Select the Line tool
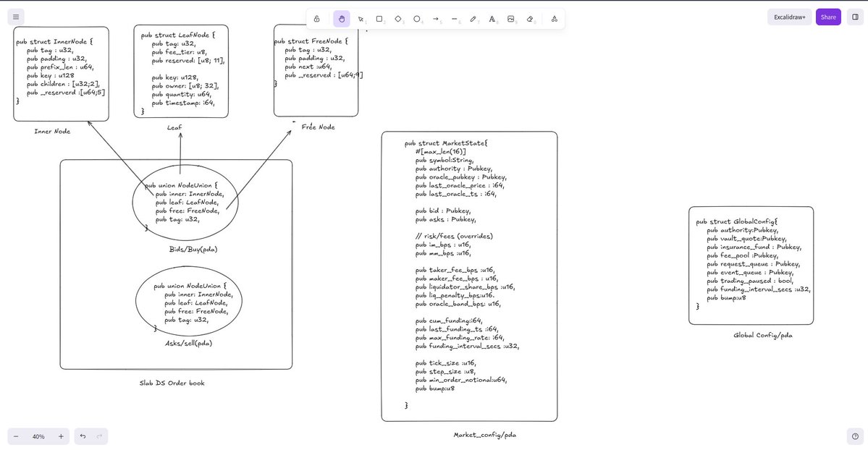This screenshot has height=450, width=868. (x=455, y=19)
